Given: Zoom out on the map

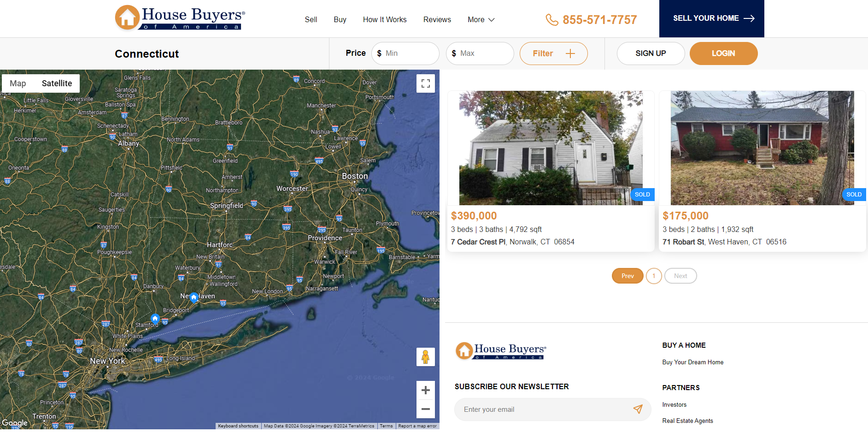Looking at the screenshot, I should tap(425, 409).
